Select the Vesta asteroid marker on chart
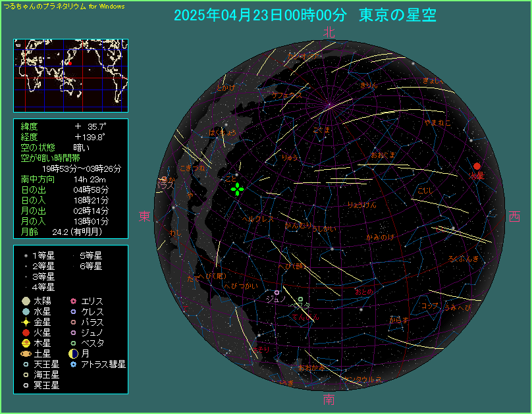The width and height of the screenshot is (532, 414). point(300,300)
